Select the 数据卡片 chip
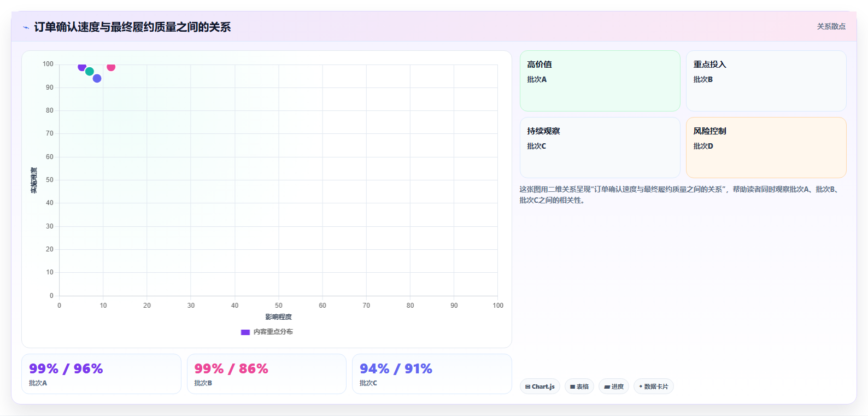The height and width of the screenshot is (416, 868). 654,386
